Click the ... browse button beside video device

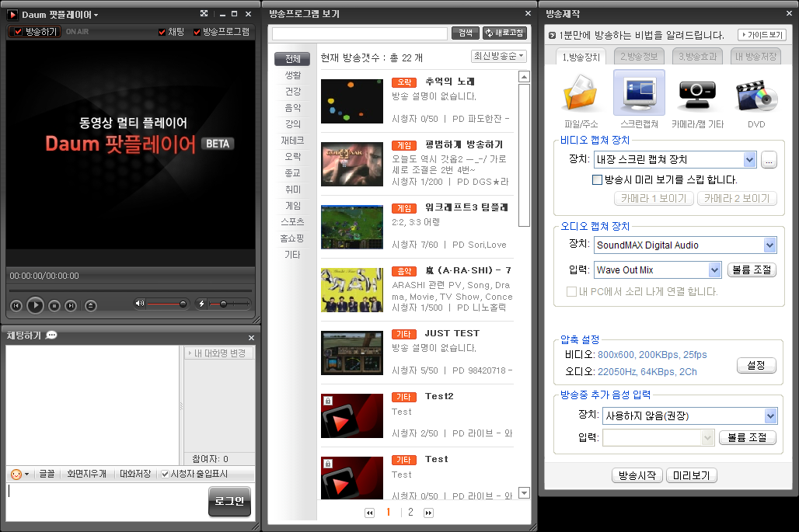(x=769, y=160)
